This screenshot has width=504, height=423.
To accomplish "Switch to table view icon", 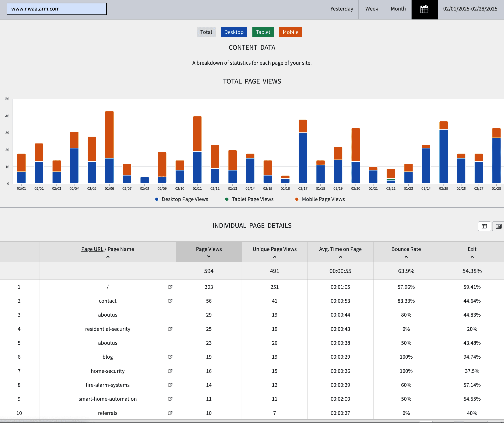I will coord(484,226).
